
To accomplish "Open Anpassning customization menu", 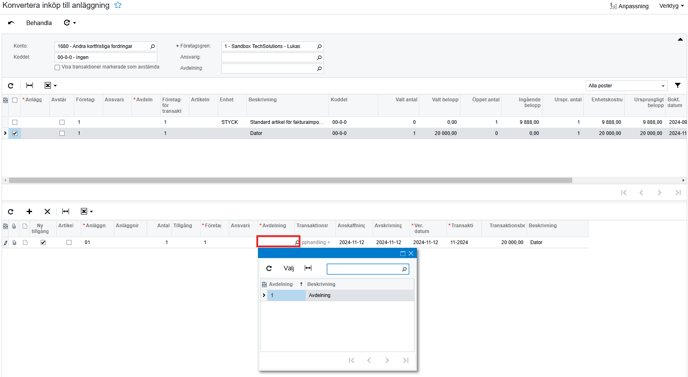I will pos(629,6).
